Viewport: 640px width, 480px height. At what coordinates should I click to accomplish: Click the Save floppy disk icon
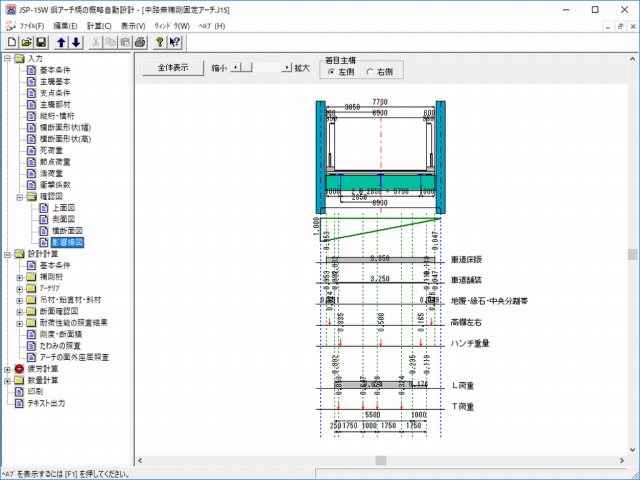[41, 42]
